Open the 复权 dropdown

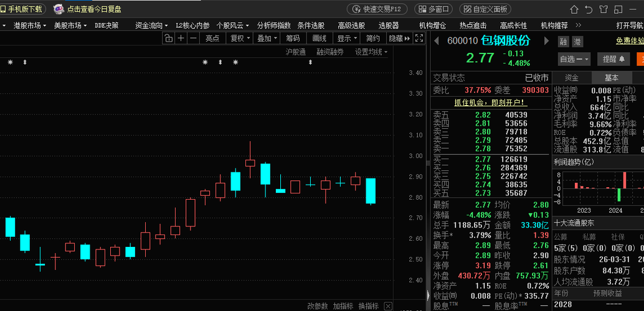coord(239,39)
